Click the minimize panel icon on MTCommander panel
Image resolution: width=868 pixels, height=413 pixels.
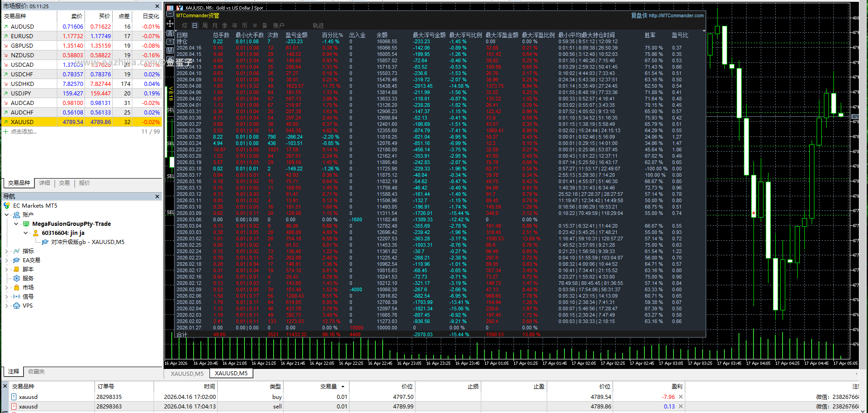pos(170,15)
